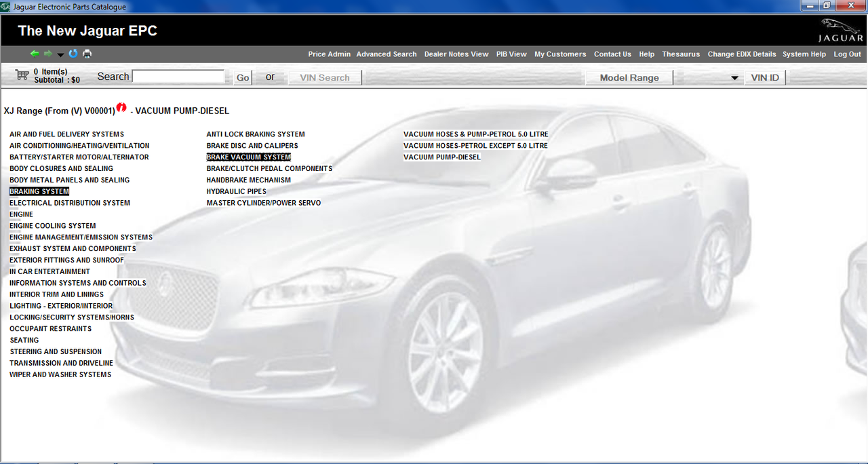868x464 pixels.
Task: Open PIB View
Action: point(511,54)
